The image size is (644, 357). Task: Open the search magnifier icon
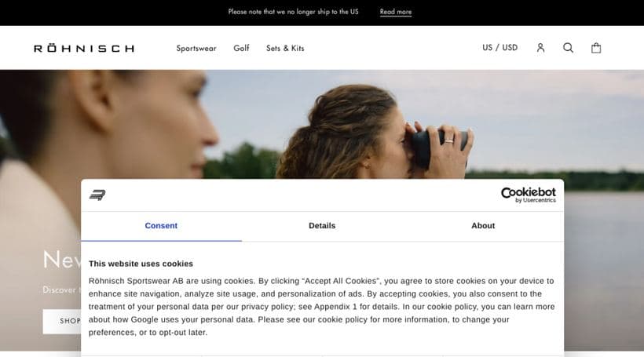pos(568,48)
